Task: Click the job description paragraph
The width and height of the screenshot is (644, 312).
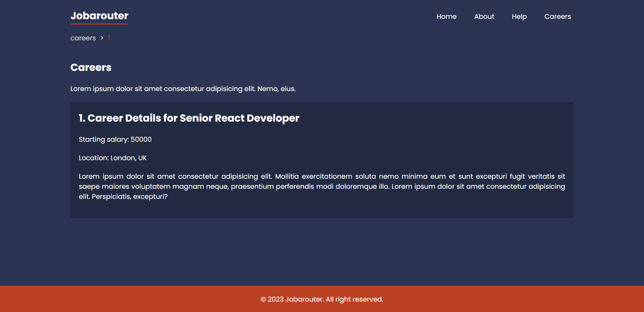Action: point(322,186)
